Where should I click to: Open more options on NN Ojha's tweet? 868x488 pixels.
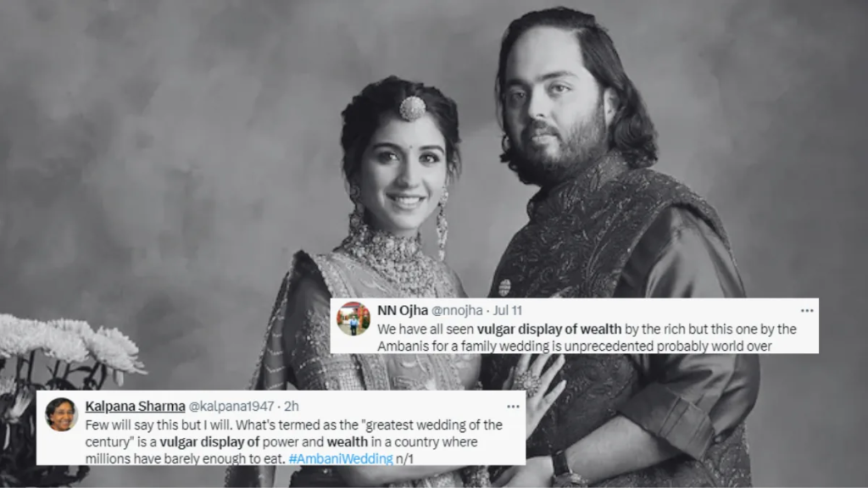coord(807,310)
